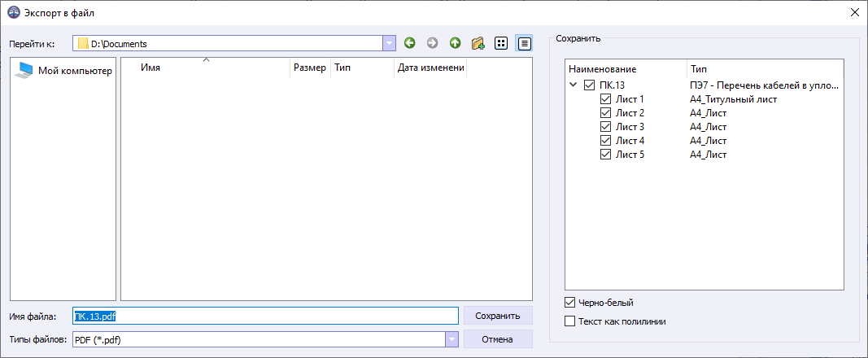Switch to icon grid view
Image resolution: width=868 pixels, height=358 pixels.
point(501,43)
